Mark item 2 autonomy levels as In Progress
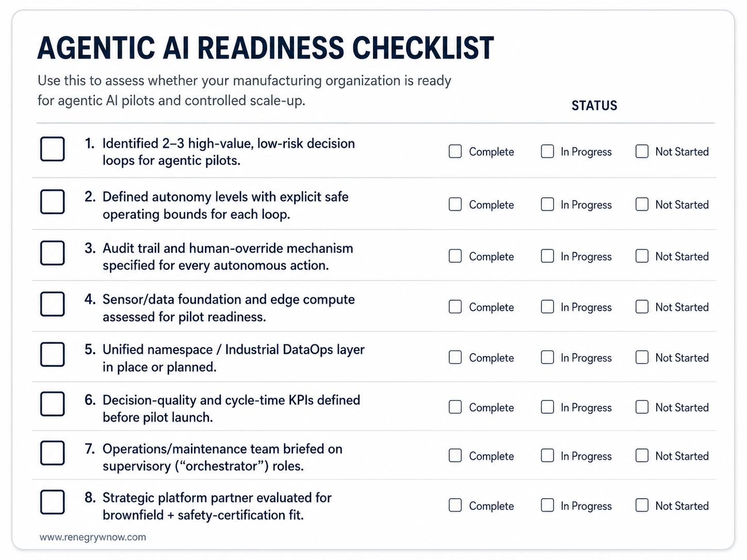The image size is (747, 560). coord(547,204)
